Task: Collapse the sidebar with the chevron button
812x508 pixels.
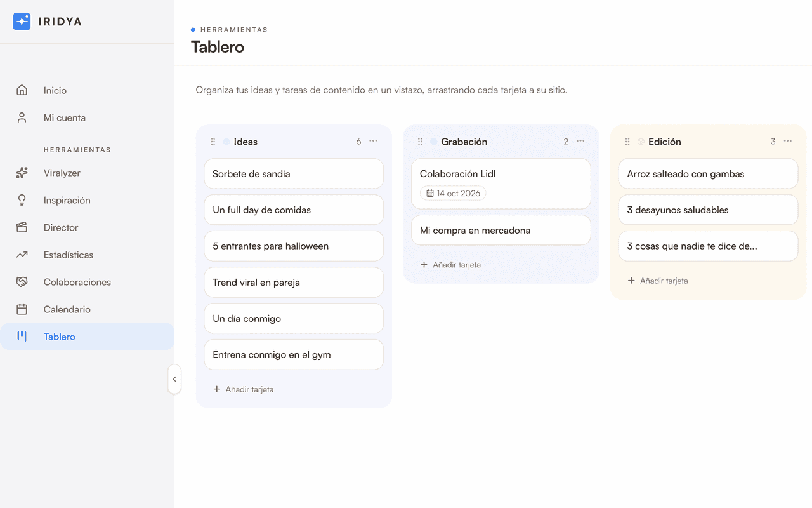Action: pyautogui.click(x=174, y=379)
